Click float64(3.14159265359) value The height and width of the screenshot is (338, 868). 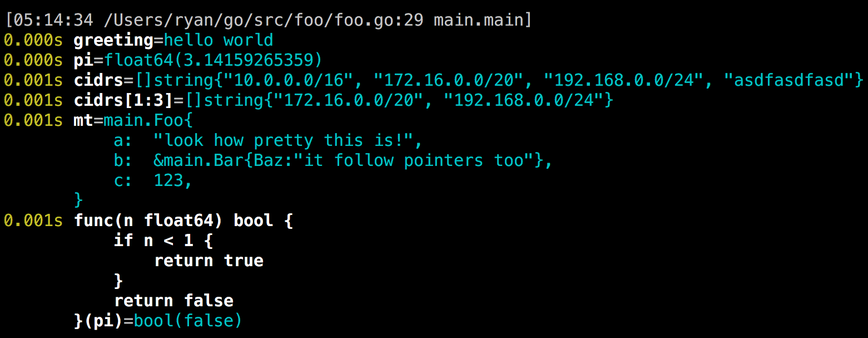(214, 60)
